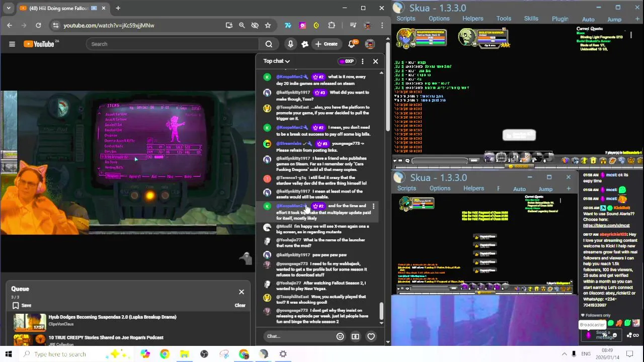Open 10 TRUE CREEPY Stories queue item
The image size is (644, 362).
pos(106,337)
